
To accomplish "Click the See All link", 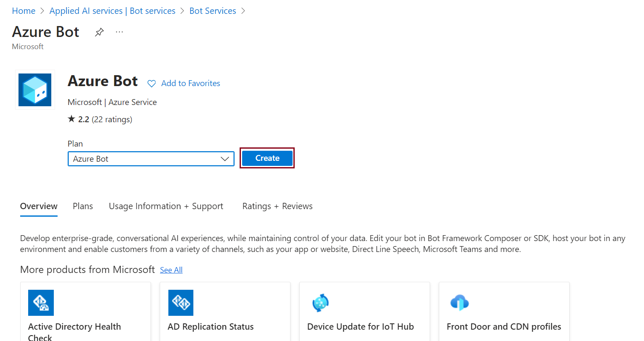I will click(171, 270).
